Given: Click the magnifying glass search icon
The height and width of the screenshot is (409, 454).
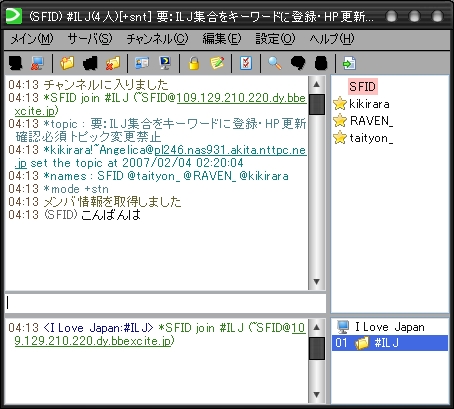Looking at the screenshot, I should [x=275, y=63].
